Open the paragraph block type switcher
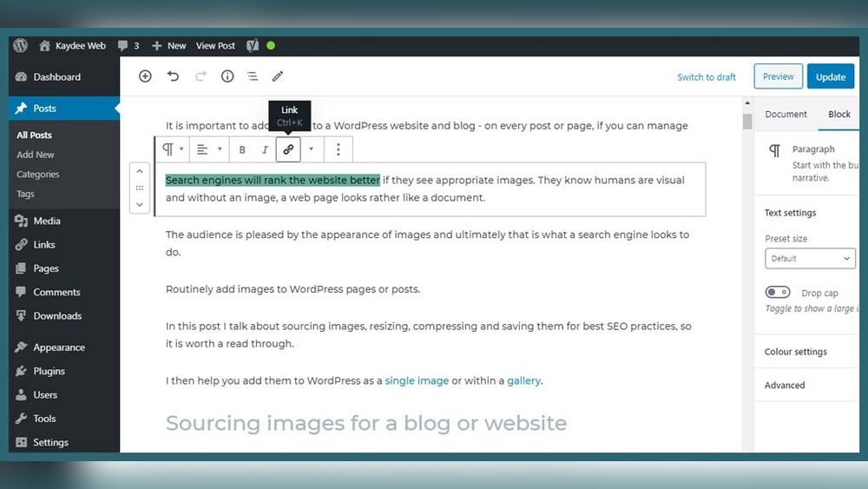Viewport: 868px width, 489px height. (x=172, y=149)
